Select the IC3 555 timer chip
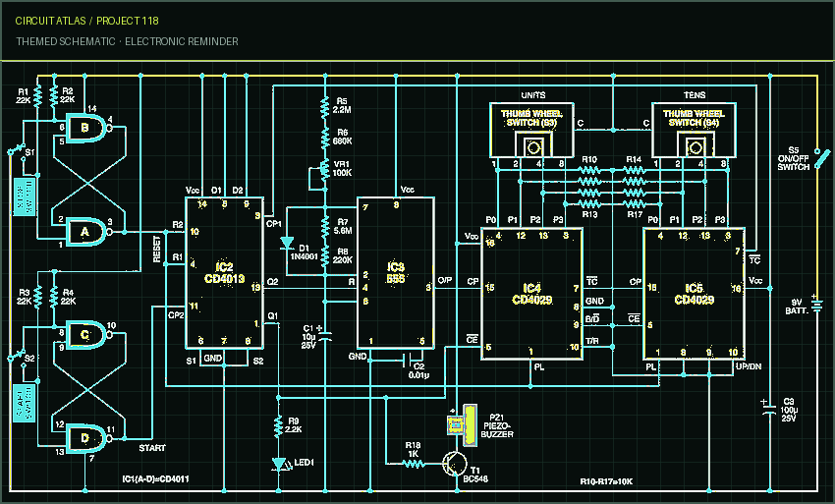Image resolution: width=835 pixels, height=504 pixels. (396, 273)
